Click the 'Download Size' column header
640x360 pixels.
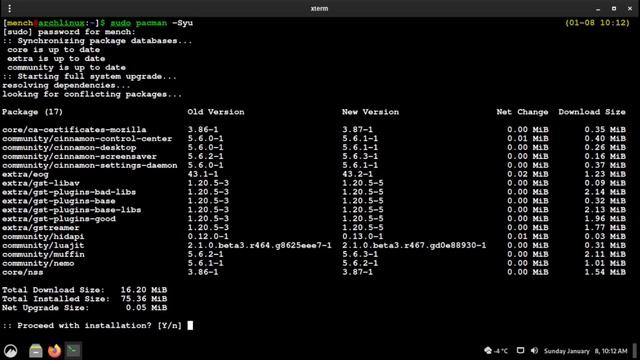[592, 112]
